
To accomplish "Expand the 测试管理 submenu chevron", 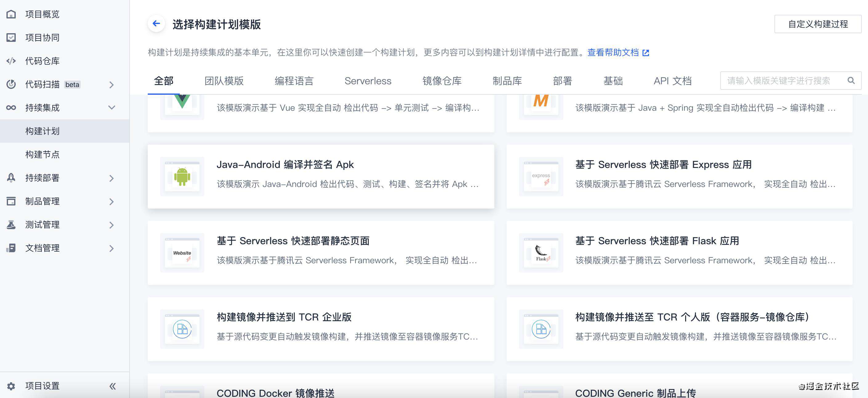I will (x=111, y=225).
